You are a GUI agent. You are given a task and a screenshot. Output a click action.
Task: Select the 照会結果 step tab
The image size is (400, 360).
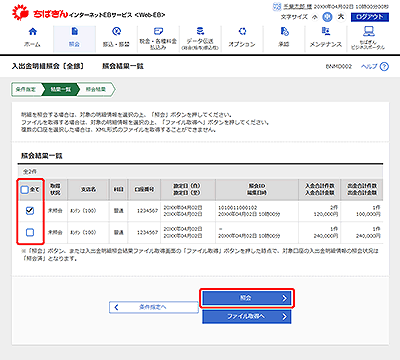tap(96, 89)
